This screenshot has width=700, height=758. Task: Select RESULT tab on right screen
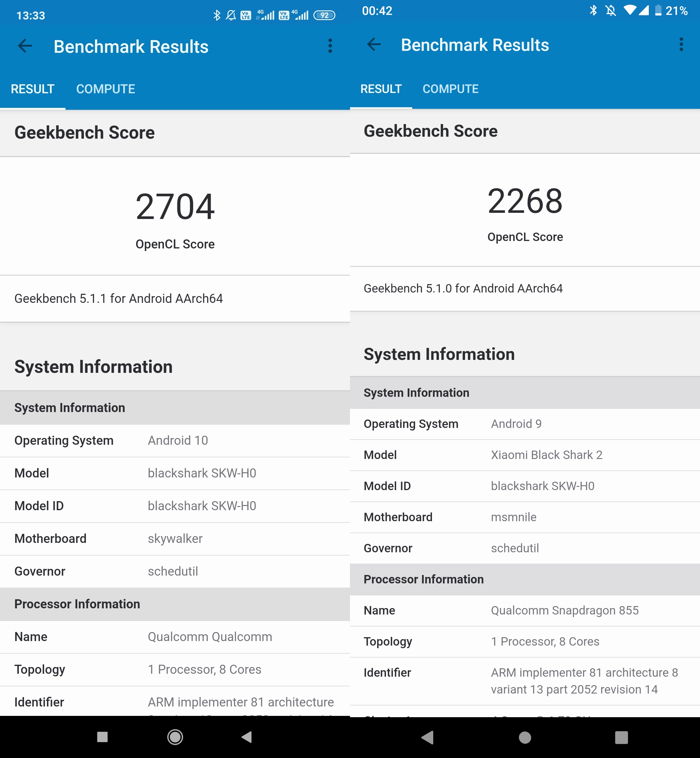(381, 89)
